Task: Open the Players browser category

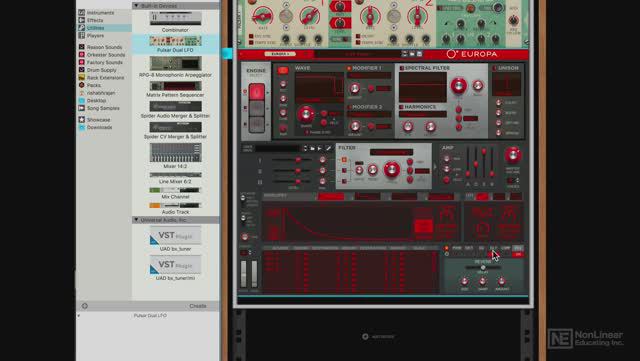Action: pyautogui.click(x=95, y=36)
